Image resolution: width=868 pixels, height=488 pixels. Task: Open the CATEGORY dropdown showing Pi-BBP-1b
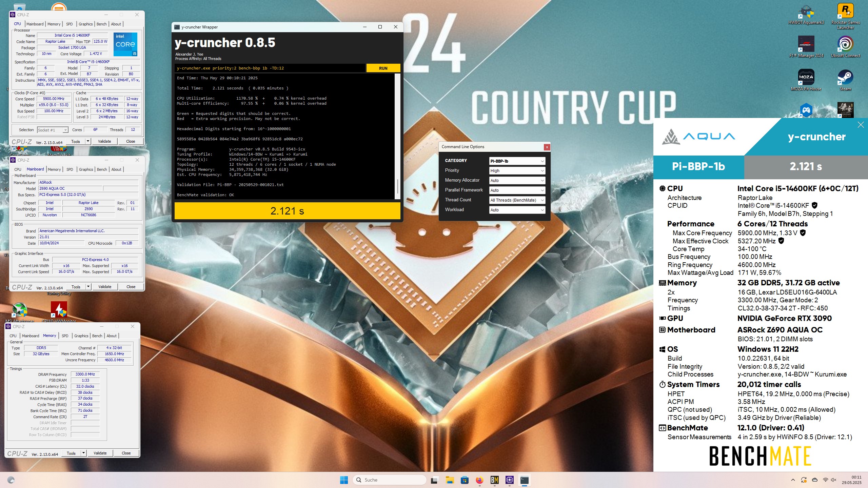(x=517, y=161)
